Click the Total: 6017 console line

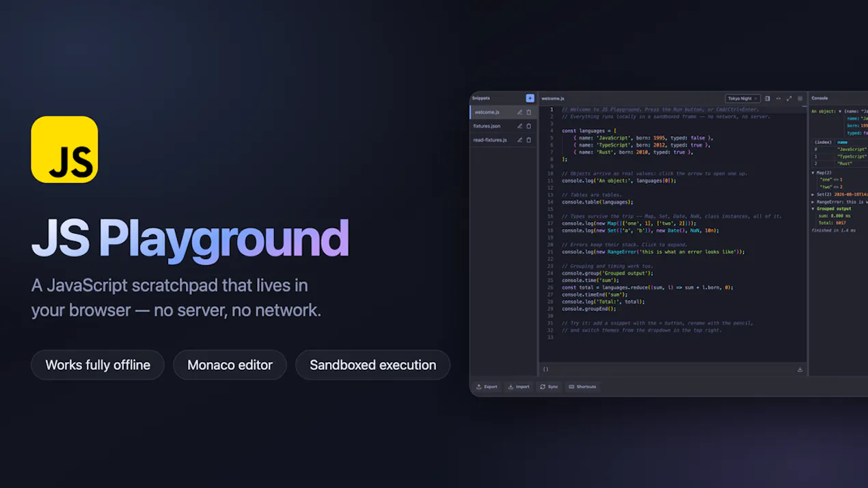point(832,223)
